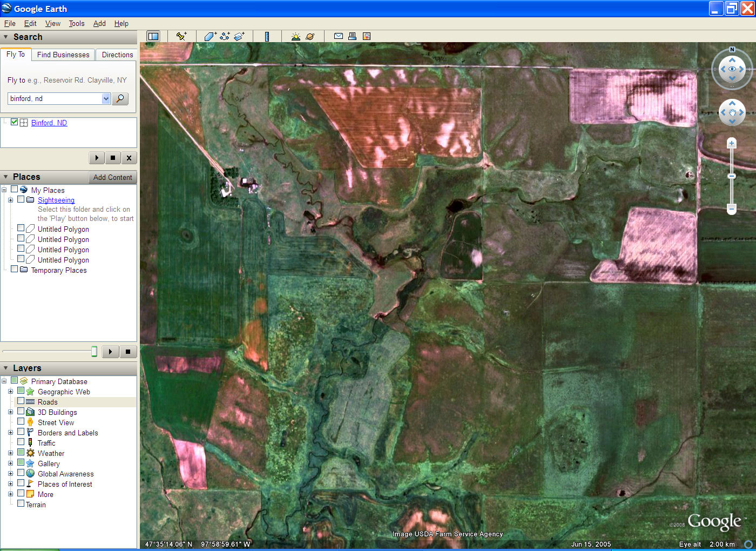Click the Add Content button
Image resolution: width=756 pixels, height=551 pixels.
[112, 177]
